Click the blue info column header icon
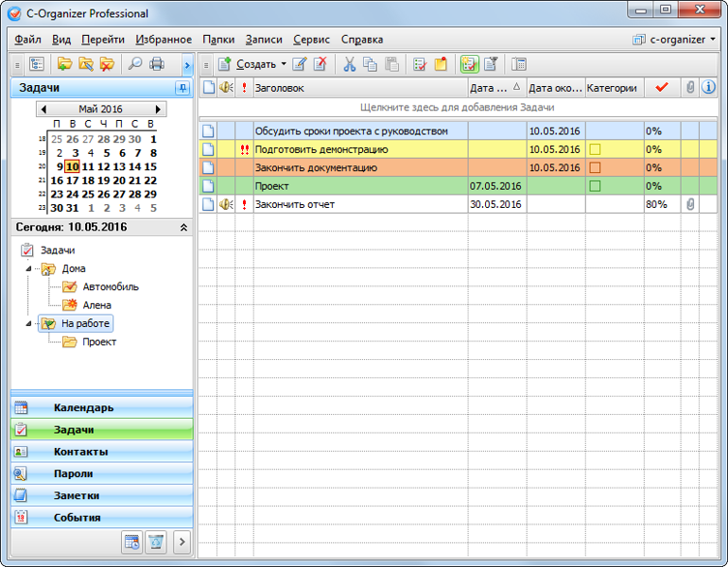 pyautogui.click(x=708, y=88)
